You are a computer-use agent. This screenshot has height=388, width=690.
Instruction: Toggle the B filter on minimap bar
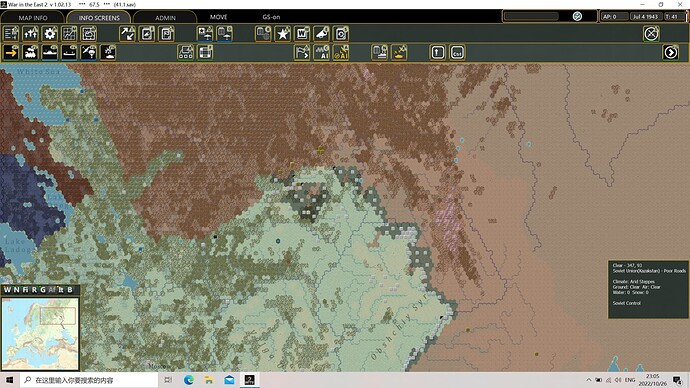coord(70,289)
